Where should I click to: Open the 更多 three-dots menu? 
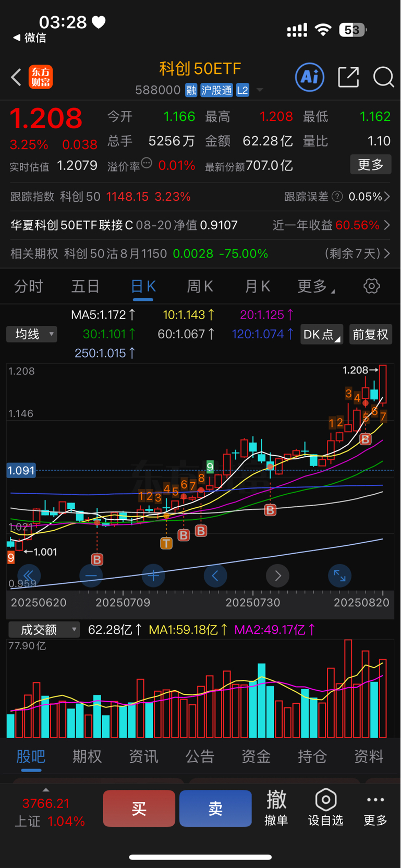click(375, 808)
